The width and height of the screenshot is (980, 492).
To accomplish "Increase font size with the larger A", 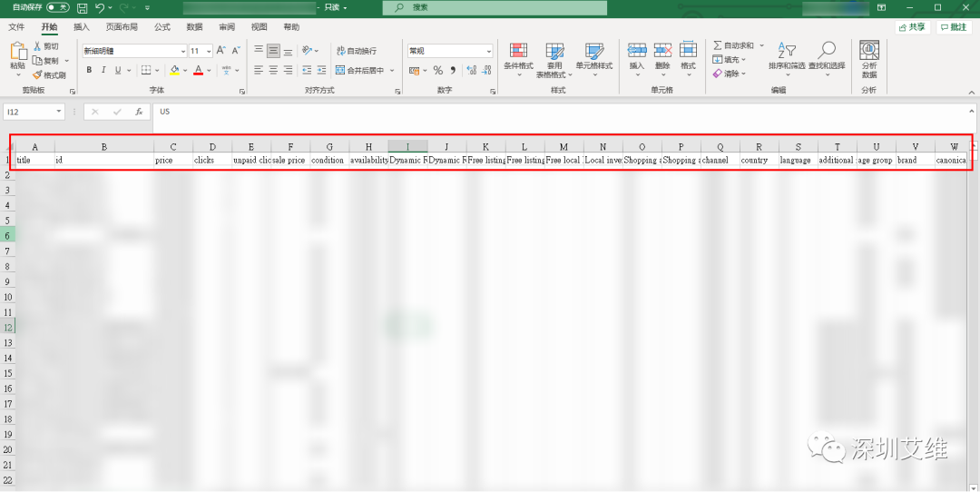I will (221, 51).
